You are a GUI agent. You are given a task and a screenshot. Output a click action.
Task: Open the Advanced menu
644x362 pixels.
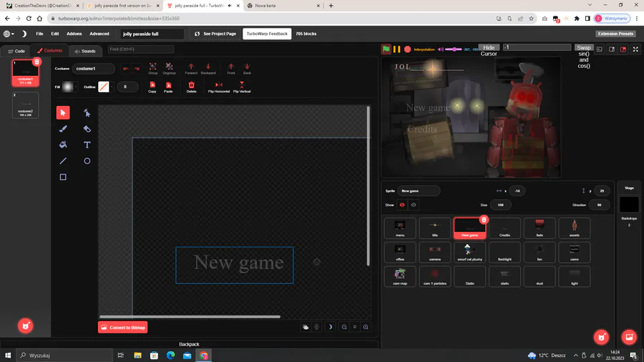pyautogui.click(x=99, y=34)
